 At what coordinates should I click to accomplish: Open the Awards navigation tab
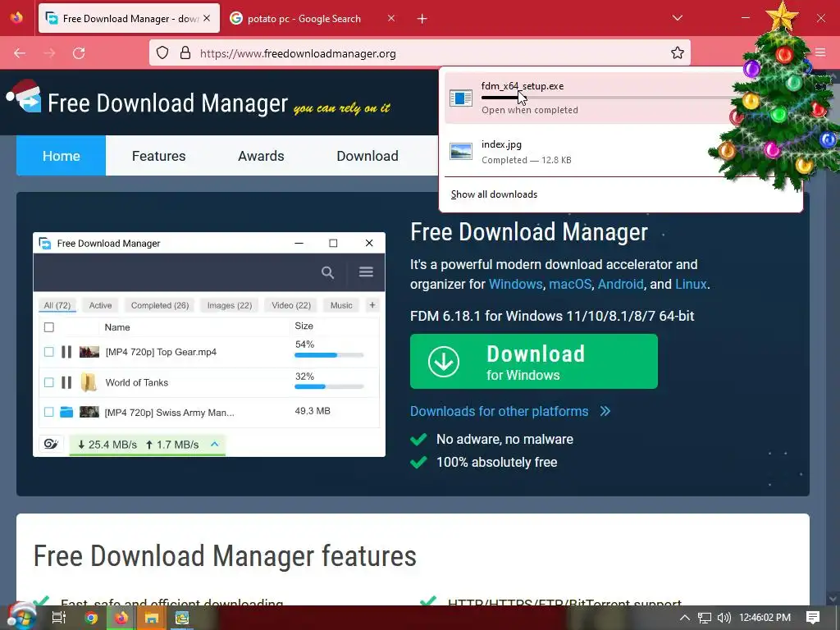[261, 156]
